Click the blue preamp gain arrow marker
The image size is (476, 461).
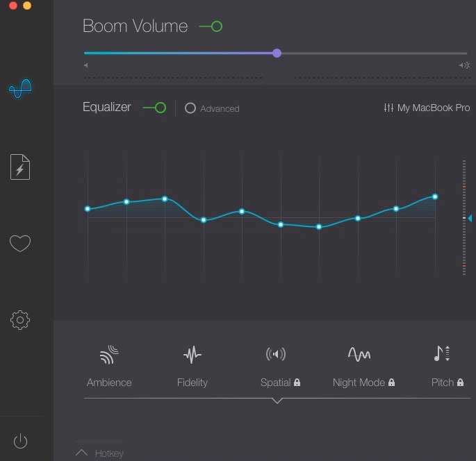click(x=470, y=218)
